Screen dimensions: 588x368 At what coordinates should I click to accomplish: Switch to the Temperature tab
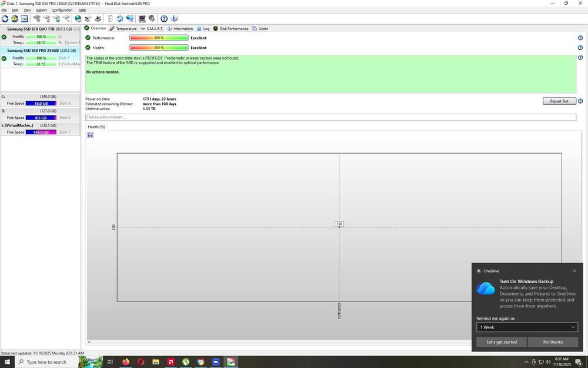click(x=123, y=28)
